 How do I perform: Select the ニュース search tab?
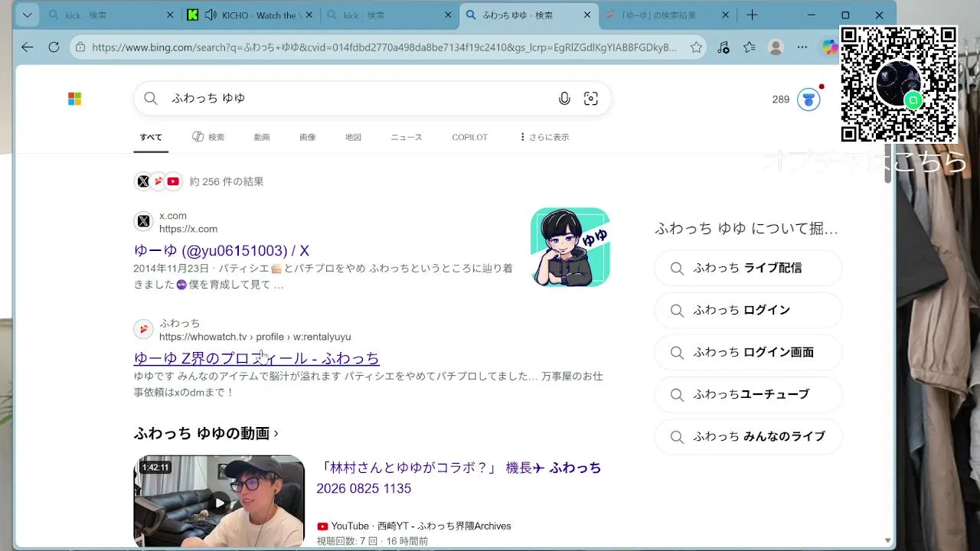coord(407,137)
